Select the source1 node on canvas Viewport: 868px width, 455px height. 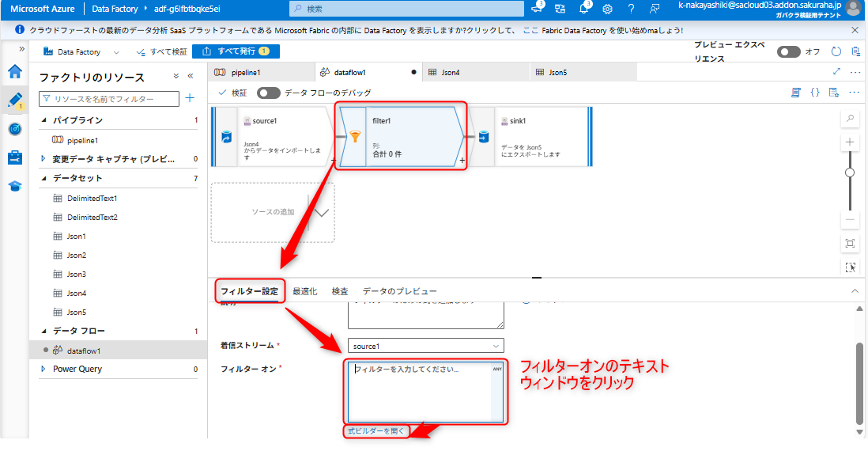(x=273, y=137)
